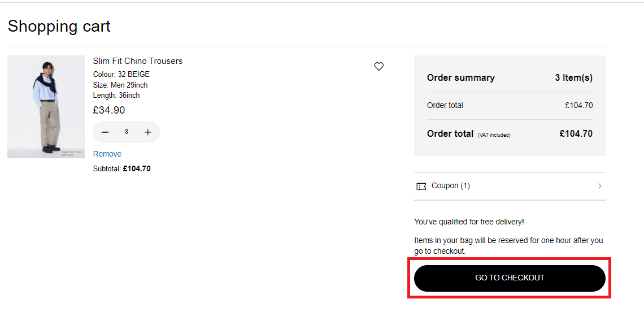Expand the Coupon row chevron arrow
The height and width of the screenshot is (316, 644).
(599, 186)
